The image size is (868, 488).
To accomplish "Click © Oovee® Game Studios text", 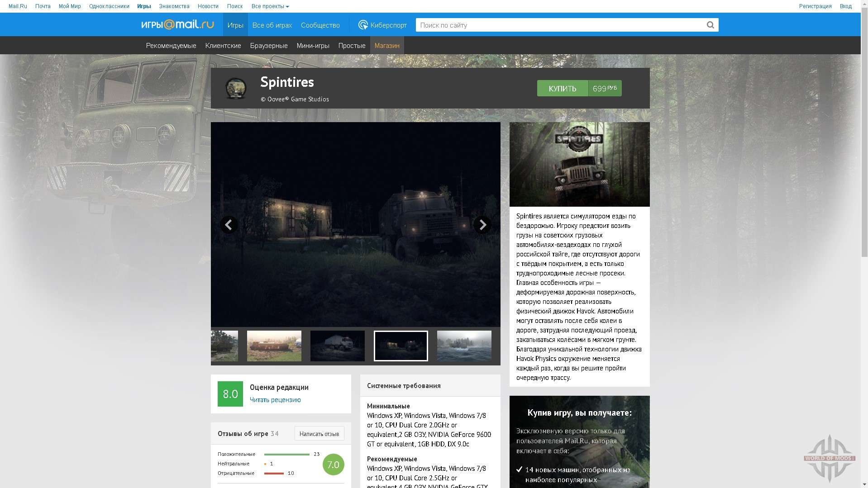I will [295, 99].
